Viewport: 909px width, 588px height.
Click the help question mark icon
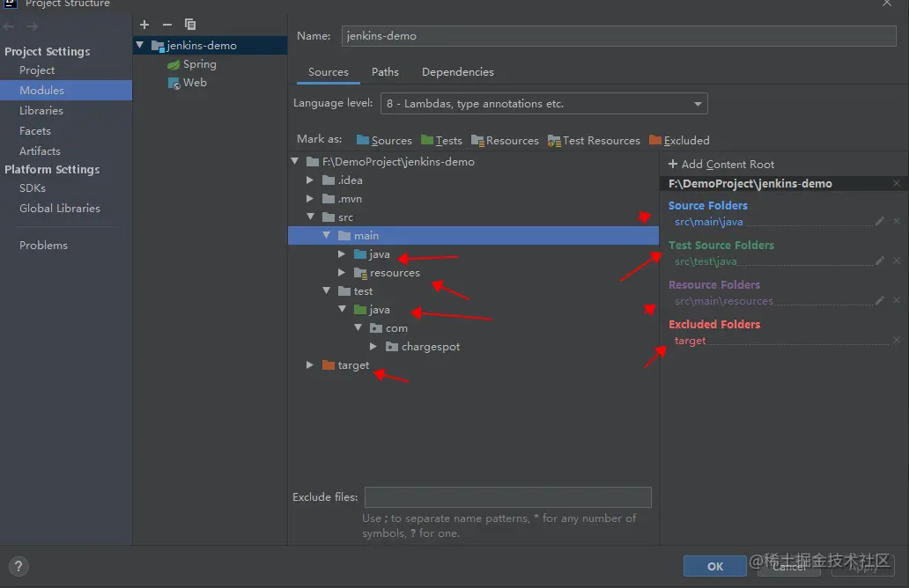pyautogui.click(x=18, y=567)
